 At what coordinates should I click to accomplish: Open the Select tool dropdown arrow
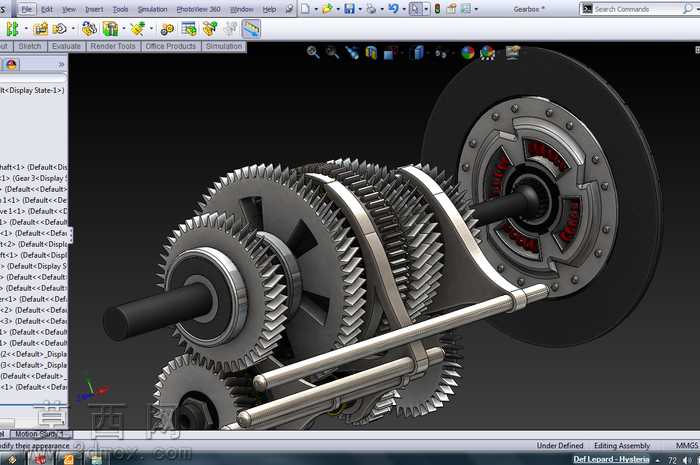pos(426,9)
